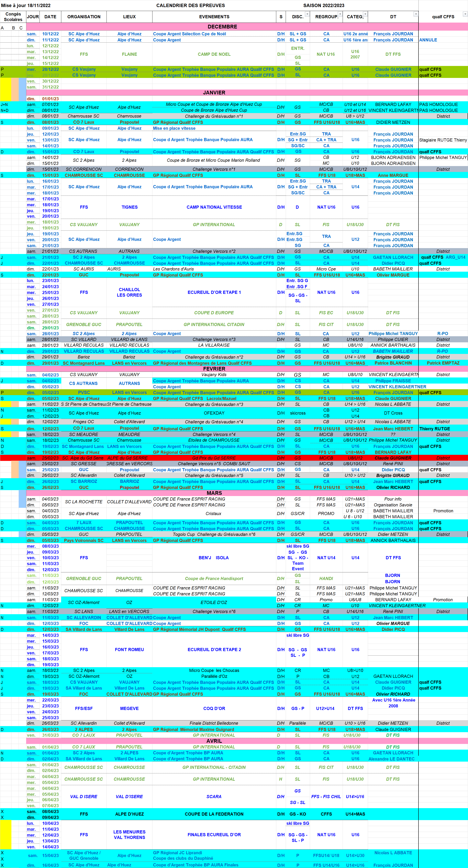Screen dimensions: 468x868
Task: Select the 'skicross' discipline cell
Action: coord(298,413)
